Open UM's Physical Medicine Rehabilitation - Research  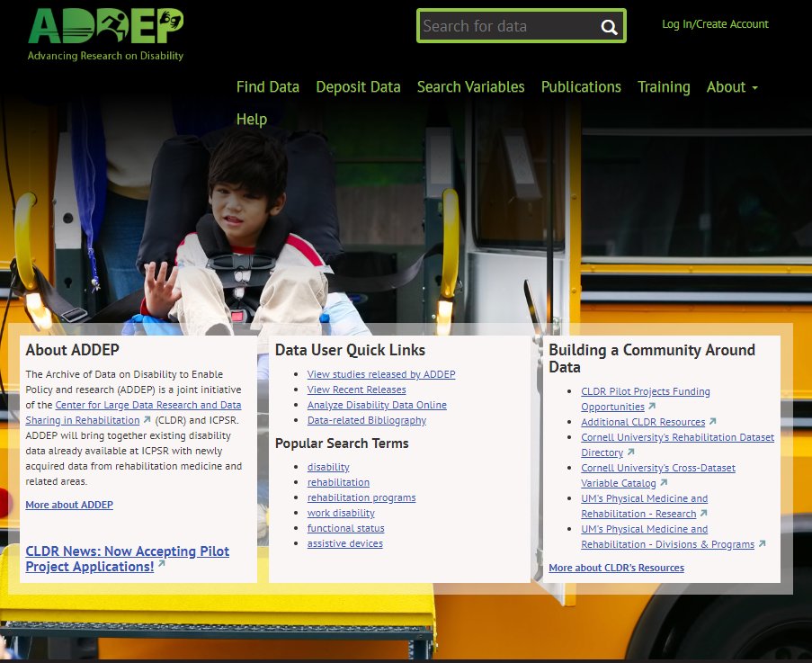[x=644, y=506]
